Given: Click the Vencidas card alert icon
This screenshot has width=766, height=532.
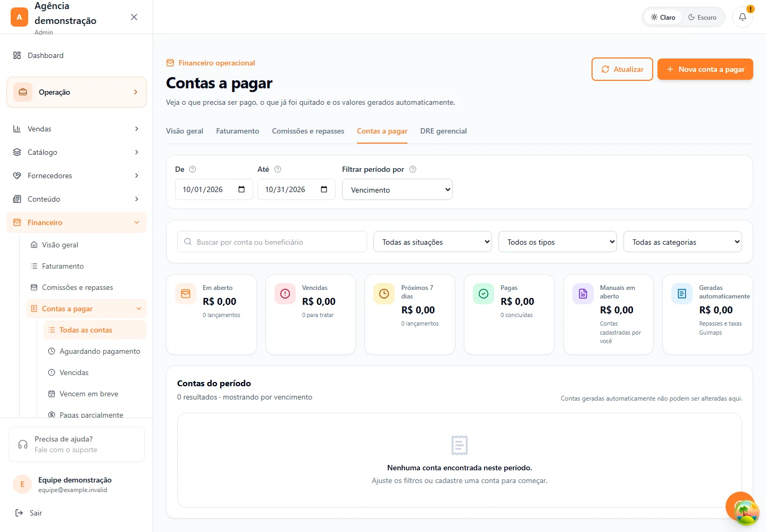Looking at the screenshot, I should click(x=285, y=294).
